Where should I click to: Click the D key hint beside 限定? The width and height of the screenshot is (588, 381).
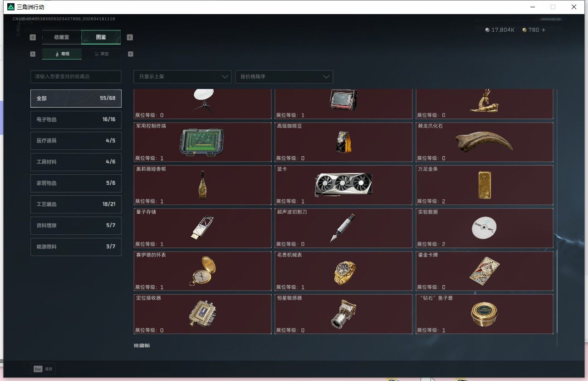[x=131, y=54]
